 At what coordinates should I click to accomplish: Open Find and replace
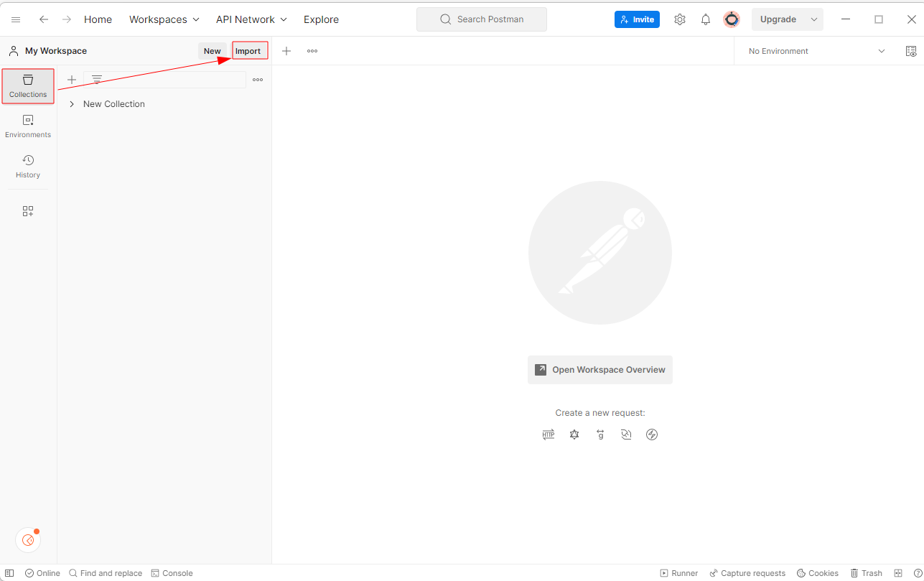(x=106, y=573)
